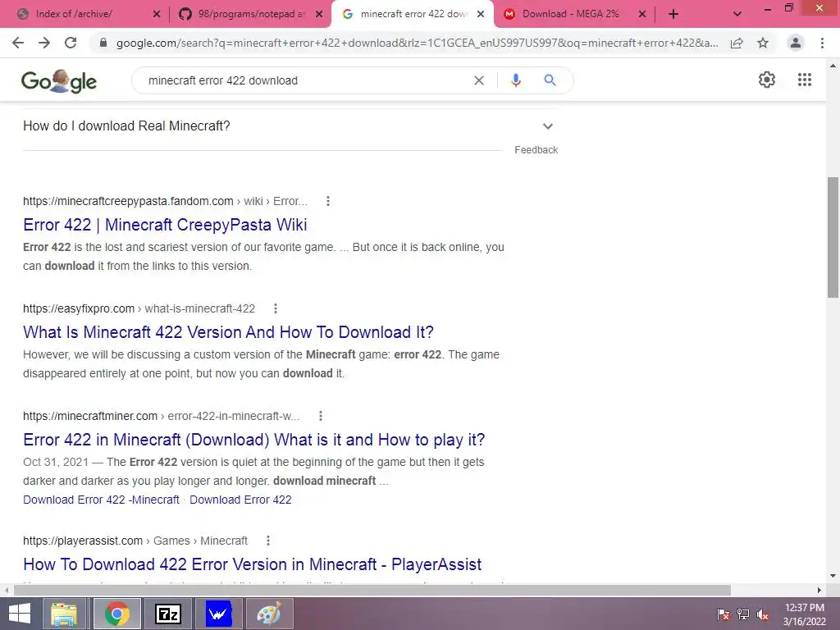Open the muted volume tray icon
840x630 pixels.
click(x=763, y=614)
